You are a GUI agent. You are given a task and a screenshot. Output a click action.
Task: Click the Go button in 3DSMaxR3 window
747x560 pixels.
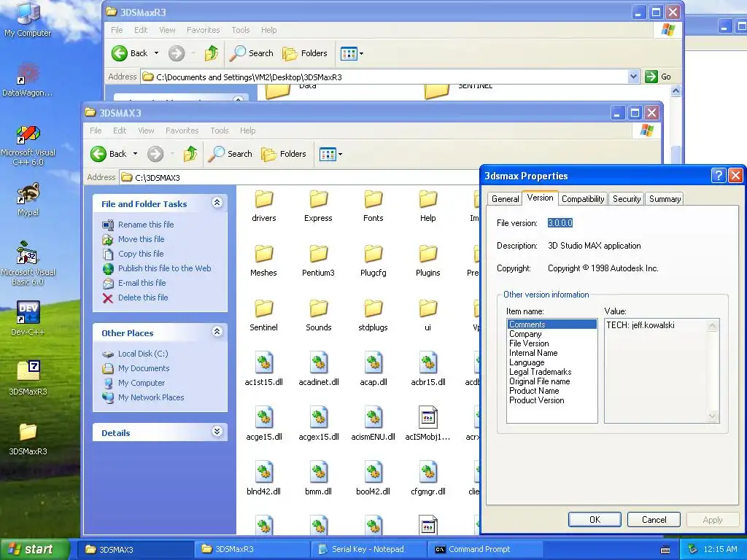coord(658,76)
